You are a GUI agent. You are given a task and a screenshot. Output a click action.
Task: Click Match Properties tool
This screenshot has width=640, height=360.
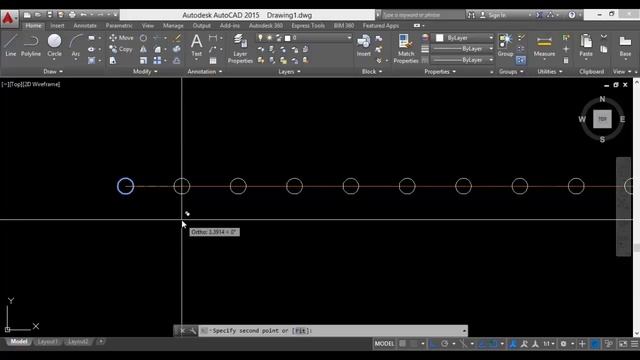pyautogui.click(x=406, y=48)
